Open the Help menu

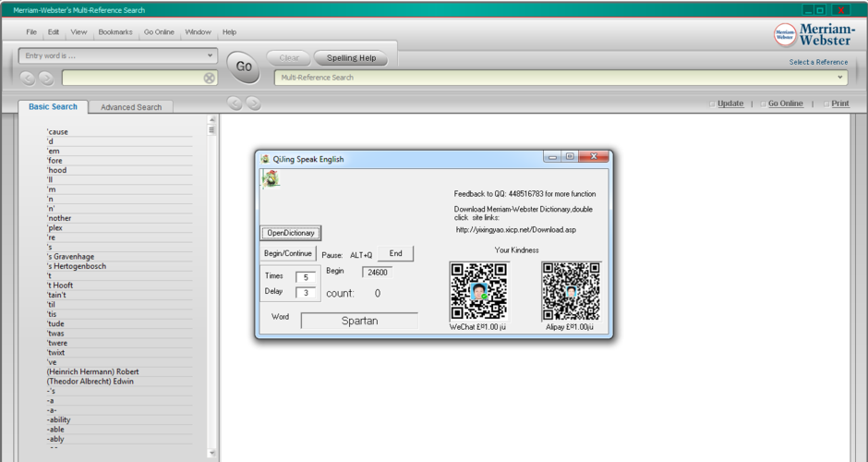(229, 32)
